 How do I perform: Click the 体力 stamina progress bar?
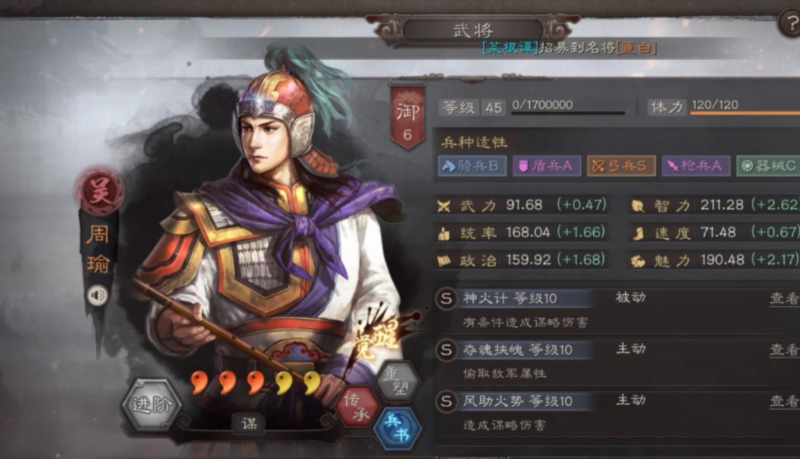(x=745, y=113)
